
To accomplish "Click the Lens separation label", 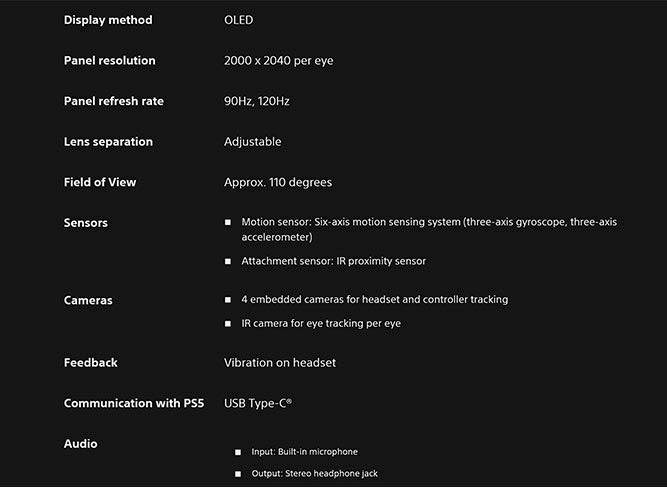I will click(x=108, y=142).
